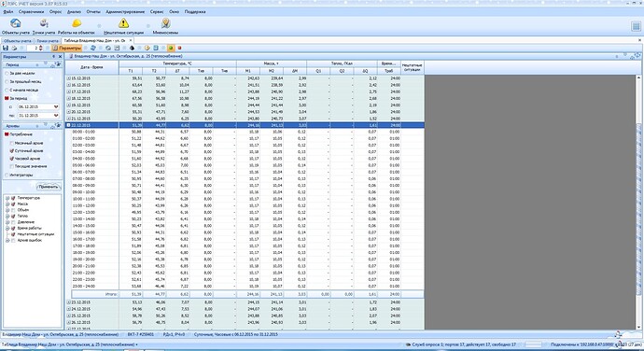Switch to the Точки учета tab

pos(48,41)
